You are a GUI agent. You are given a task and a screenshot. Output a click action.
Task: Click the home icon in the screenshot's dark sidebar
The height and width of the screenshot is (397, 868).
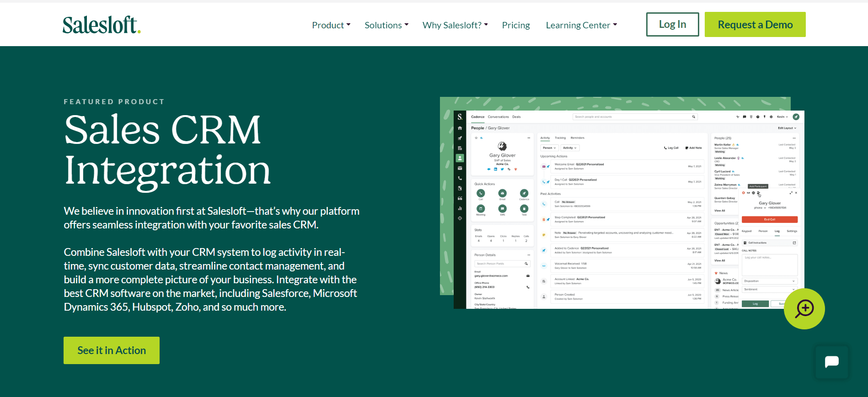coord(460,128)
